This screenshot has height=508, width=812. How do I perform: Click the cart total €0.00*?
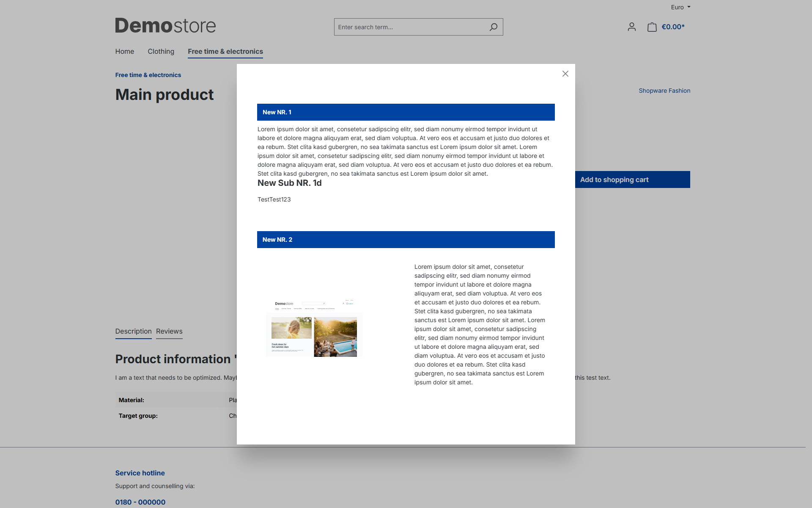pyautogui.click(x=673, y=27)
